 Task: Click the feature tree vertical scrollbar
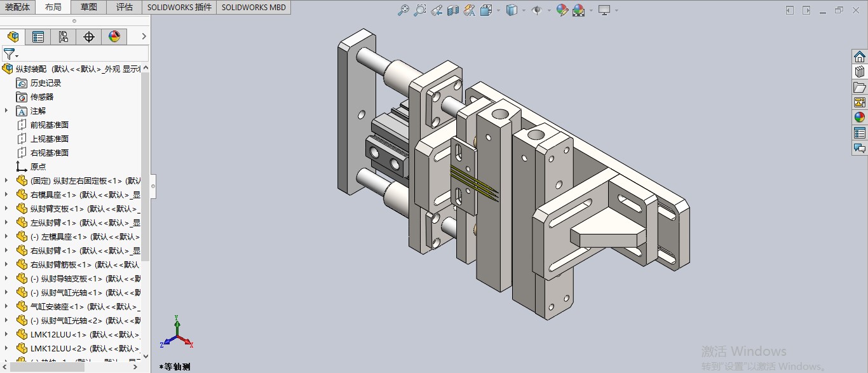pyautogui.click(x=146, y=166)
